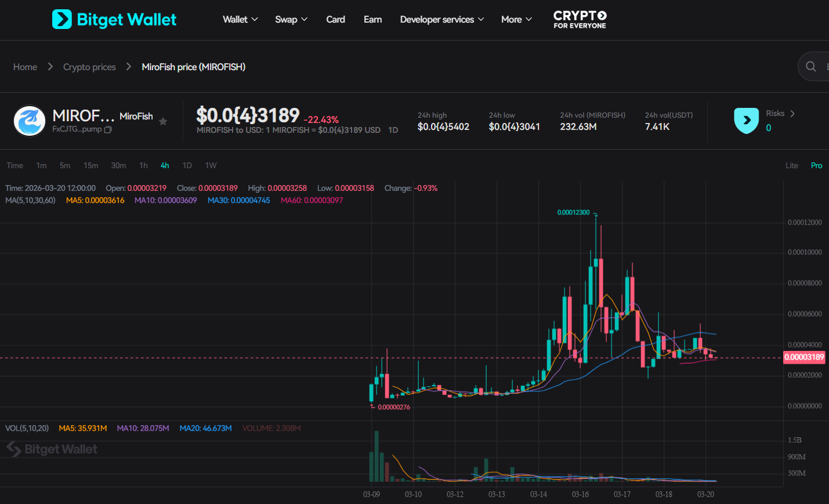This screenshot has height=504, width=829.
Task: Click the 03-09 date axis label
Action: pyautogui.click(x=371, y=494)
